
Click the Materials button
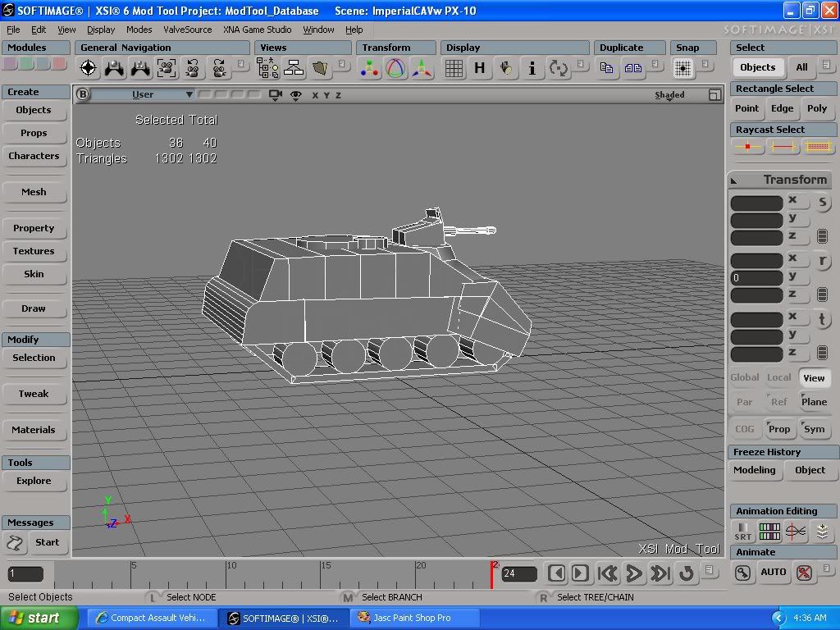pos(34,430)
